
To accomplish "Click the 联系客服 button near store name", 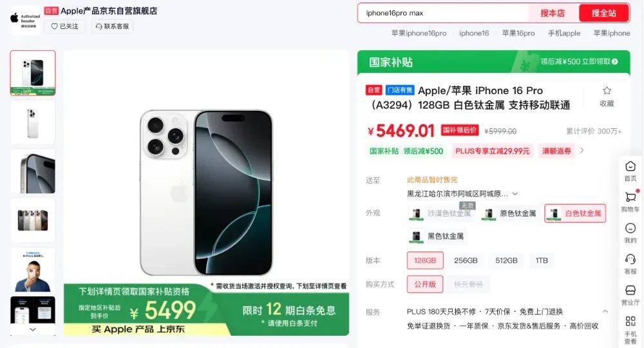I will tap(112, 26).
